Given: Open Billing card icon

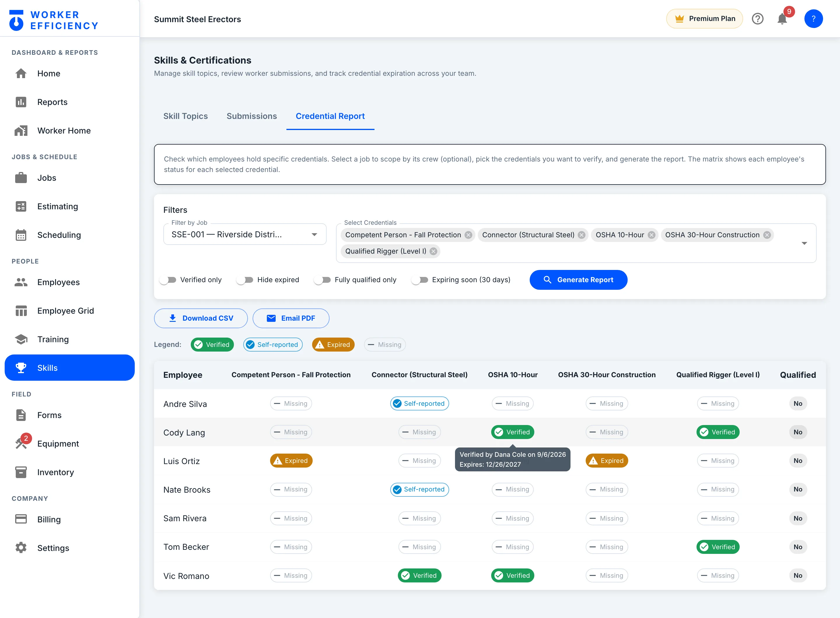Looking at the screenshot, I should tap(21, 519).
